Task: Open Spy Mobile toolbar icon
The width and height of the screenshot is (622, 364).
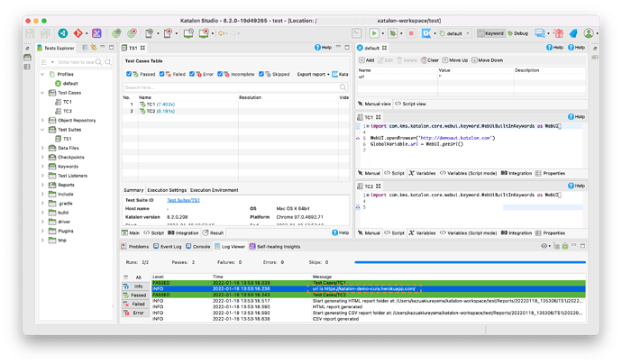Action: click(149, 33)
